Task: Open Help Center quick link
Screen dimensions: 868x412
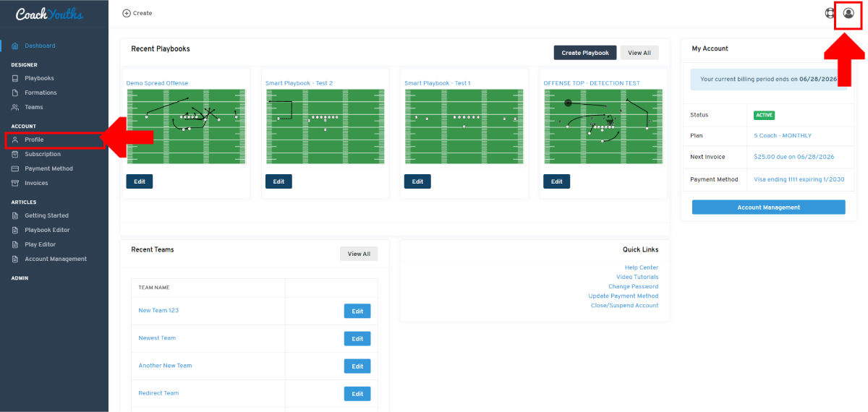Action: (642, 267)
